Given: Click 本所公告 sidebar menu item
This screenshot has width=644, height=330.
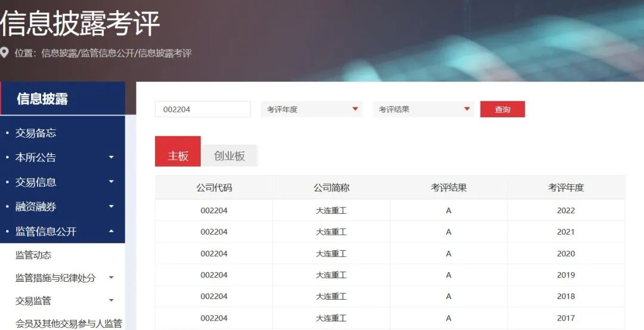Looking at the screenshot, I should (36, 157).
